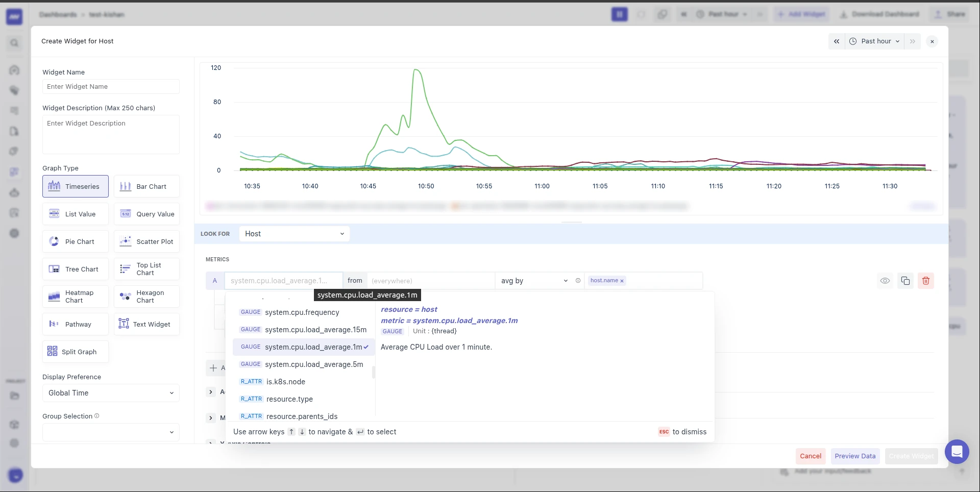
Task: Pick the Hexagon Chart type
Action: click(x=146, y=297)
